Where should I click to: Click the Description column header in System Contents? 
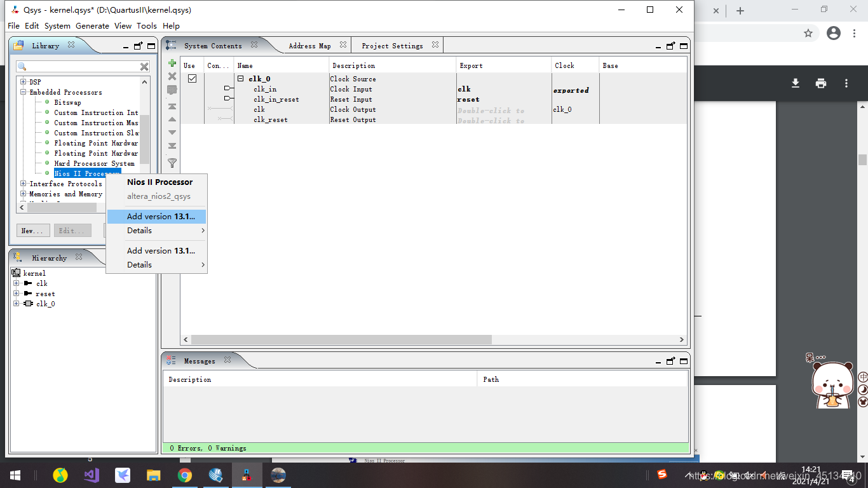pyautogui.click(x=393, y=65)
